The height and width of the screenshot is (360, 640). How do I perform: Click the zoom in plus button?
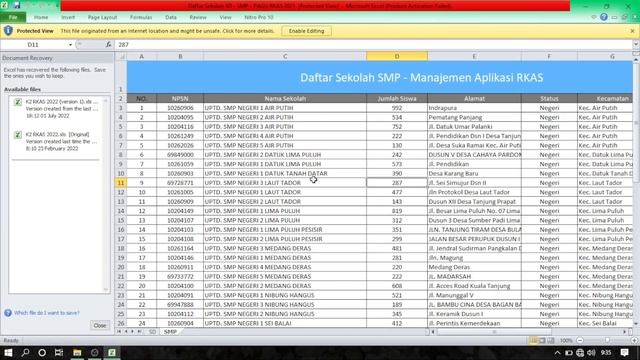[634, 340]
